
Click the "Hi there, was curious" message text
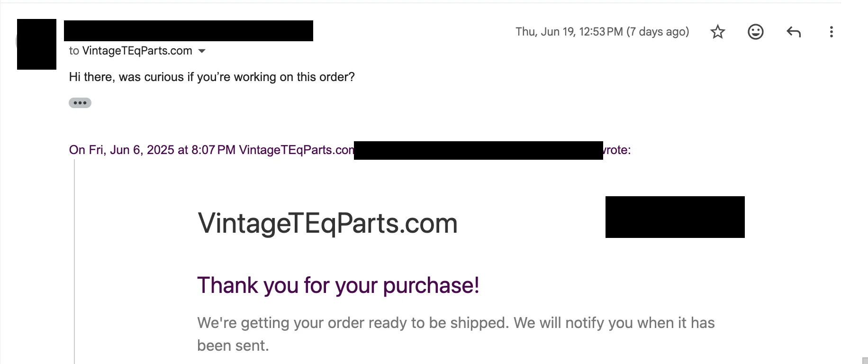[x=211, y=77]
